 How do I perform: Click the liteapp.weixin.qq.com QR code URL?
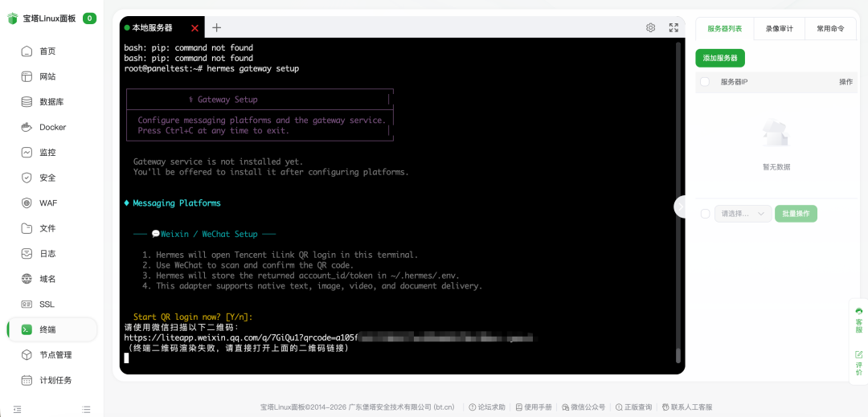click(x=328, y=337)
